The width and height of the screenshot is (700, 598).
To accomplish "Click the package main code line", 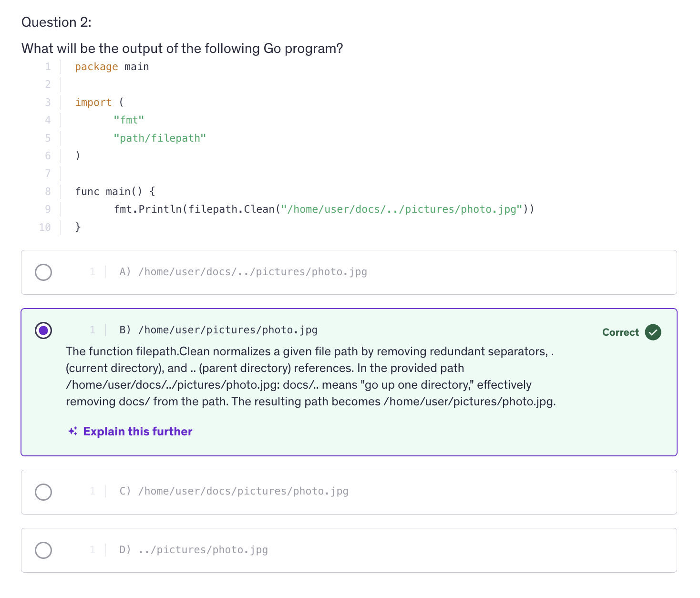I will pyautogui.click(x=112, y=67).
